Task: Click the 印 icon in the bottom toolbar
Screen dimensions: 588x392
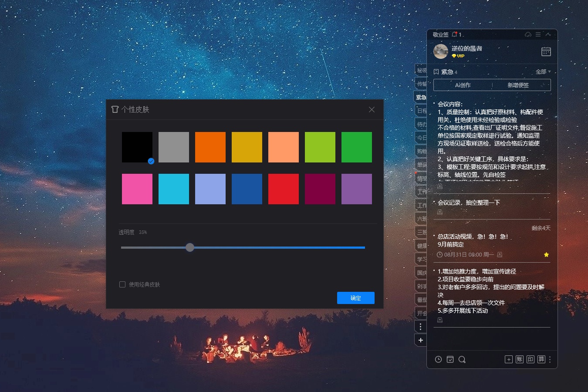Action: point(530,359)
